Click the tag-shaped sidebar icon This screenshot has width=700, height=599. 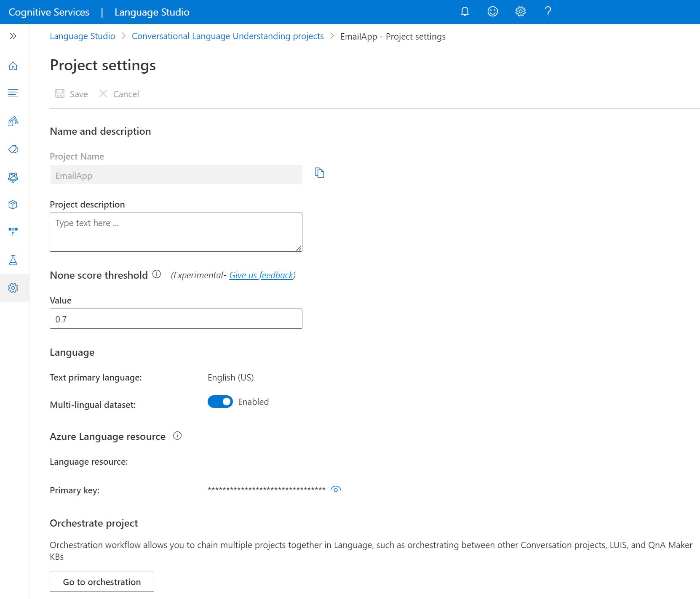(13, 149)
